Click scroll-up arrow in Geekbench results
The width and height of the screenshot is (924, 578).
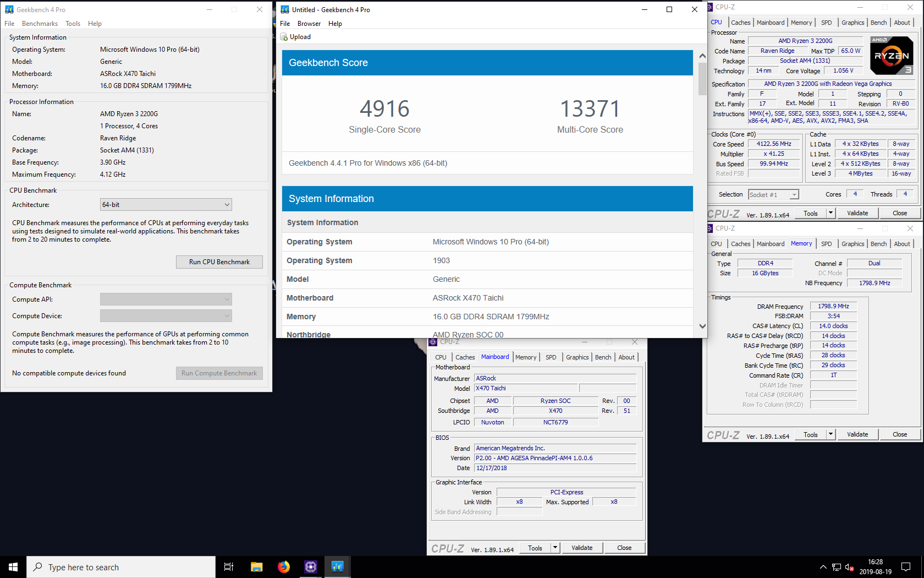[x=702, y=56]
